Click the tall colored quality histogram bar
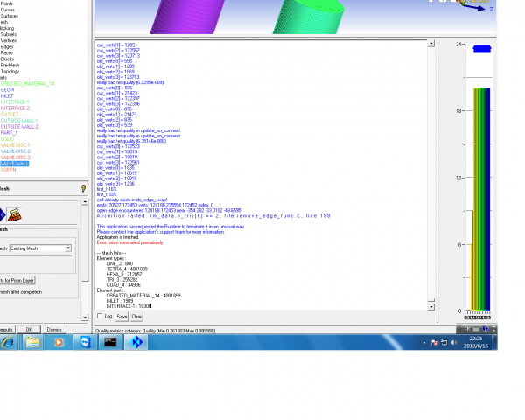 click(482, 199)
